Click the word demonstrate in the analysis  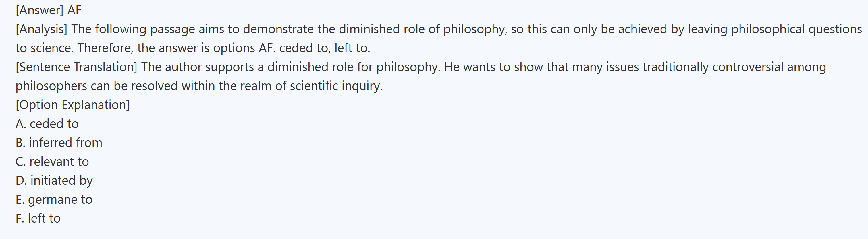point(278,29)
